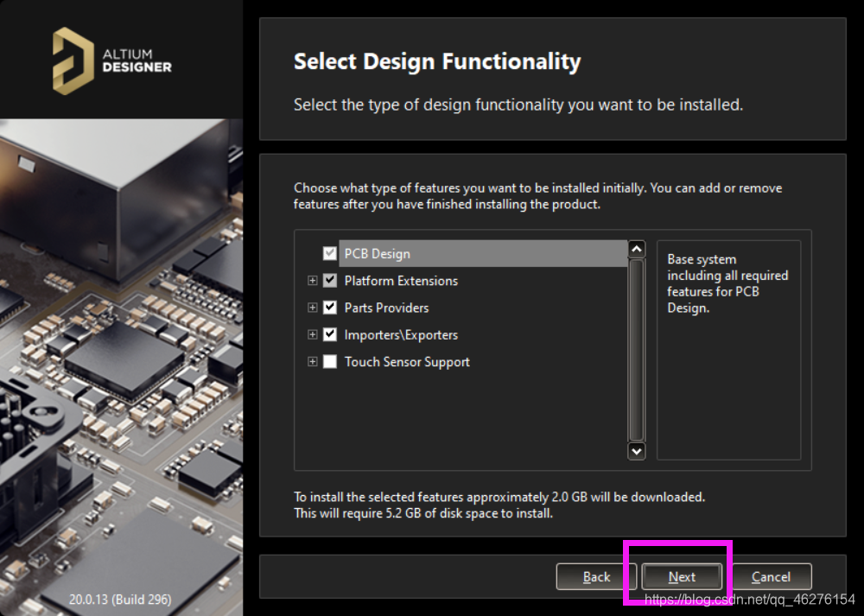Screen dimensions: 864x616
Task: Select the Touch Sensor Support row label
Action: (407, 361)
